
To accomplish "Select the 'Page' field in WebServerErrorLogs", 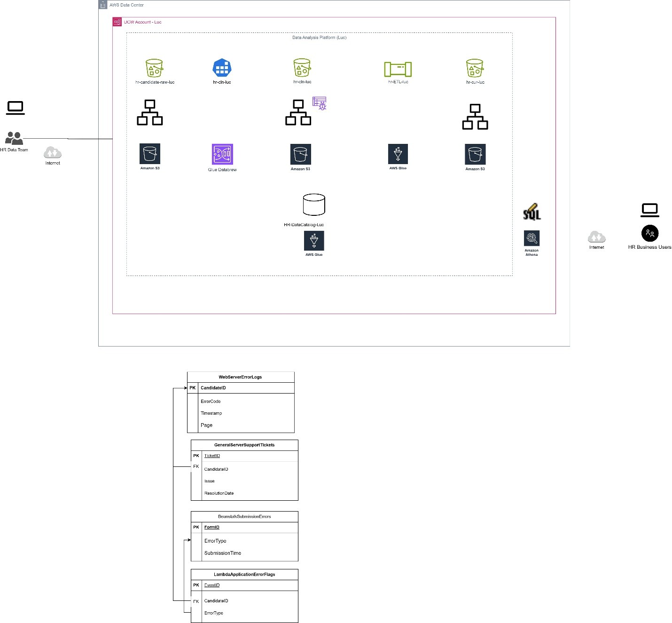I will click(x=206, y=425).
